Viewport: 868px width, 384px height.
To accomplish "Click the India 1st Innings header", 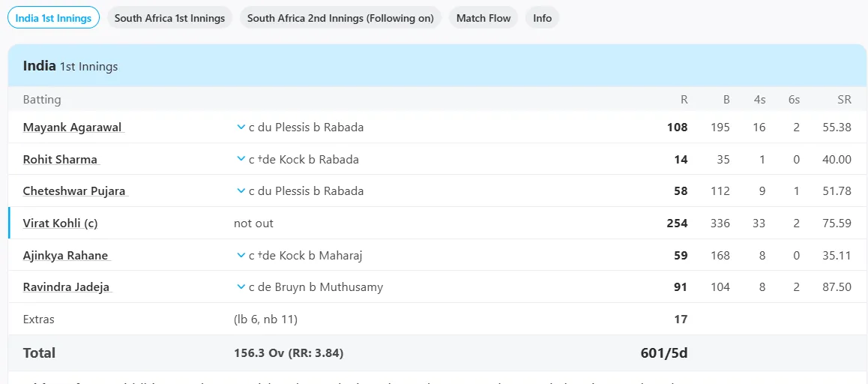I will [70, 67].
